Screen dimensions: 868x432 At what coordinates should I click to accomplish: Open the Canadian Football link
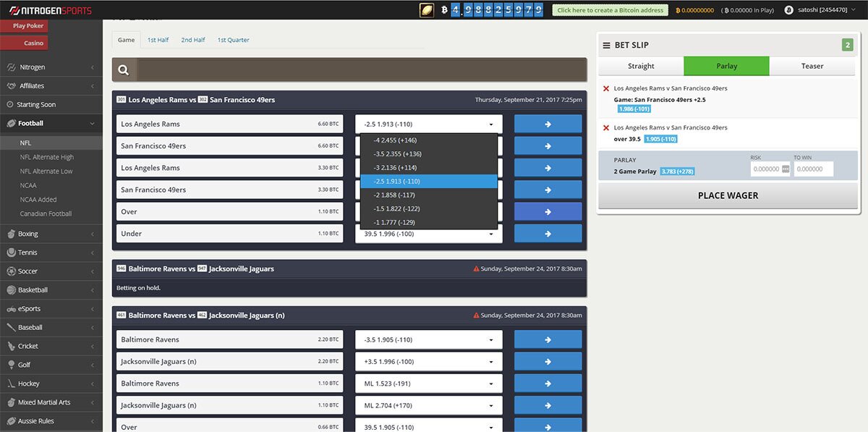click(46, 213)
